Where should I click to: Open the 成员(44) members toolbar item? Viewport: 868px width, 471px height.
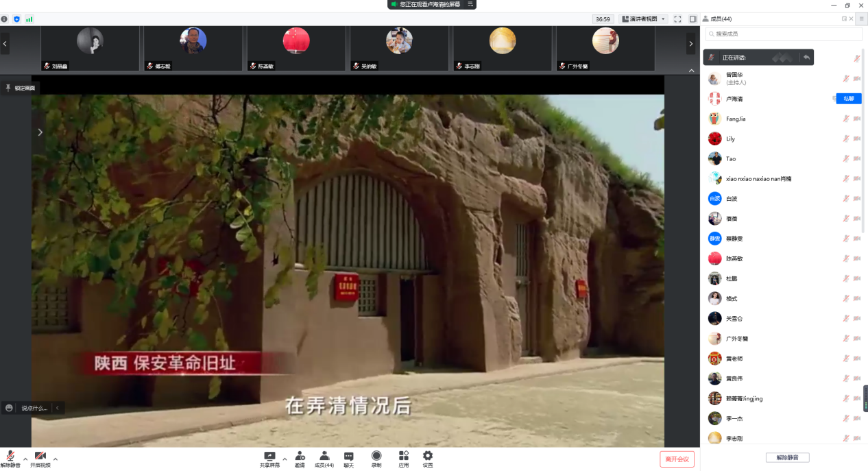324,456
